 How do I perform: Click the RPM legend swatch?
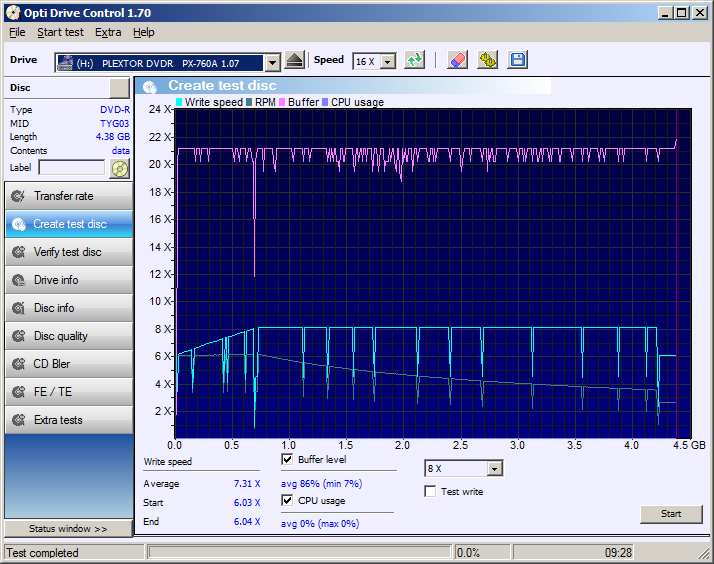[x=249, y=102]
